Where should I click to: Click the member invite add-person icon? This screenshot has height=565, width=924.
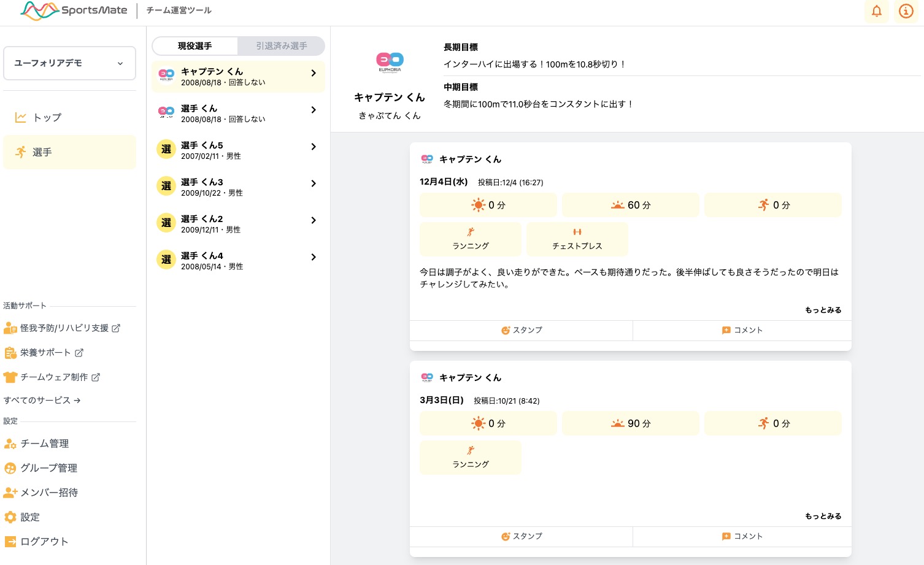click(10, 493)
